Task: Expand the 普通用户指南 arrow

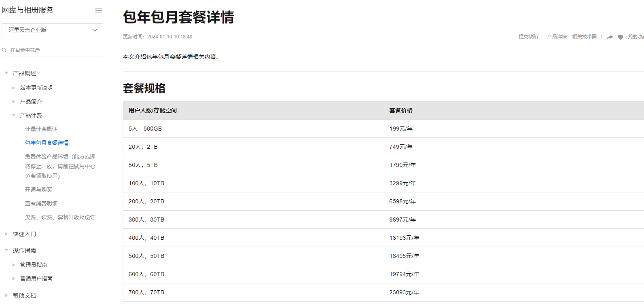Action: (x=14, y=279)
